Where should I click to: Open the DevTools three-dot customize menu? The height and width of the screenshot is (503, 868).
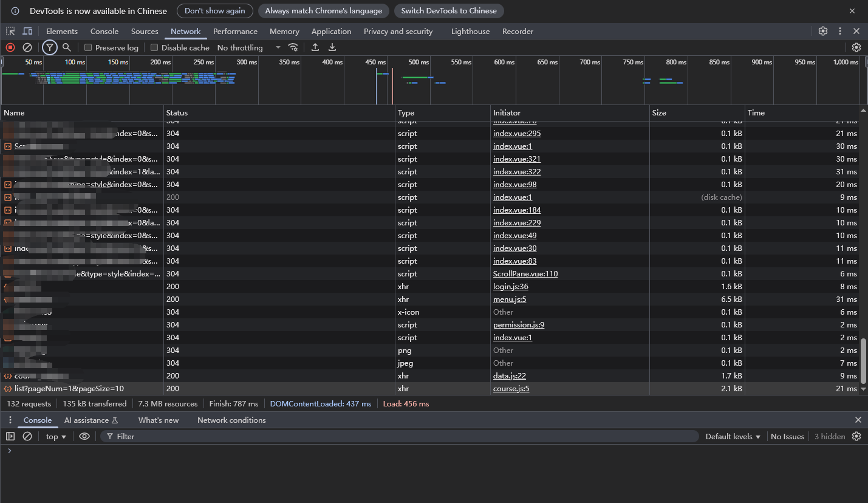[x=840, y=31]
